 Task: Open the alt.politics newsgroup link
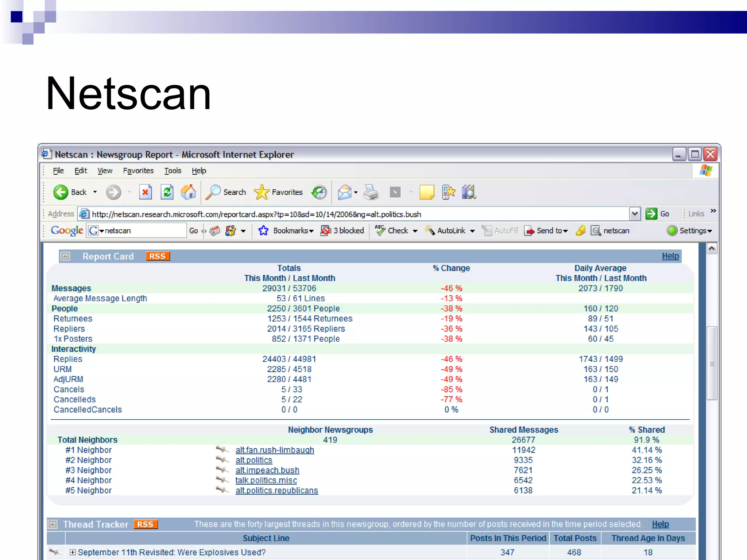point(254,460)
